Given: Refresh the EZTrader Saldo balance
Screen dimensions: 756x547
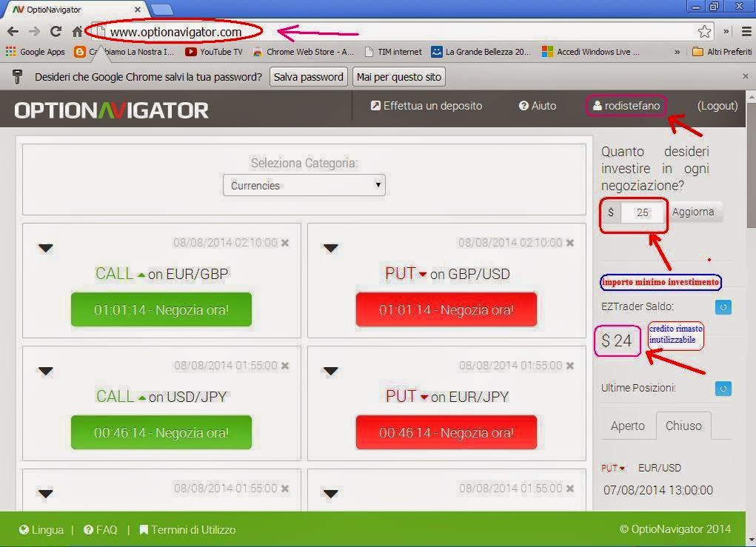Looking at the screenshot, I should (x=723, y=307).
